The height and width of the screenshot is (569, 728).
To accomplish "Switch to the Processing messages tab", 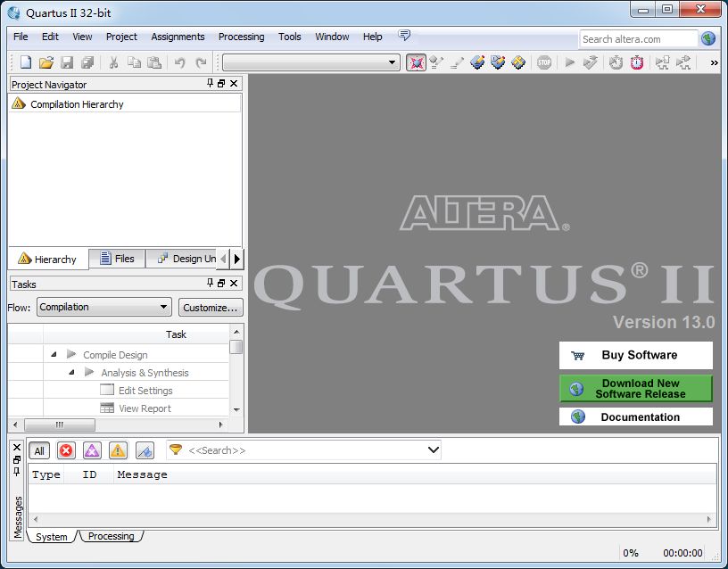I will point(111,536).
